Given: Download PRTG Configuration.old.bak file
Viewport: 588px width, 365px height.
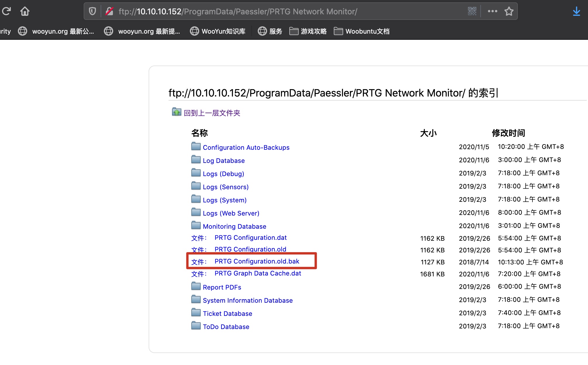Looking at the screenshot, I should pos(257,261).
